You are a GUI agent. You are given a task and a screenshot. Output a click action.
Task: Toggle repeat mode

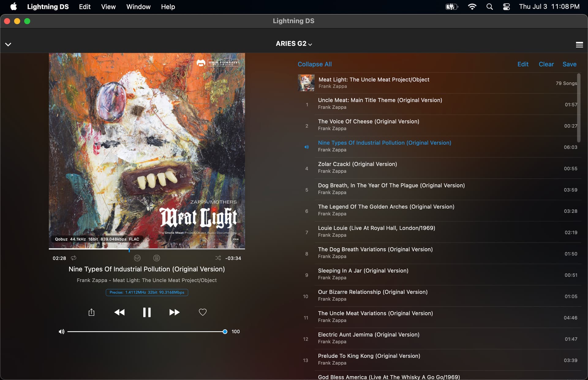click(73, 258)
